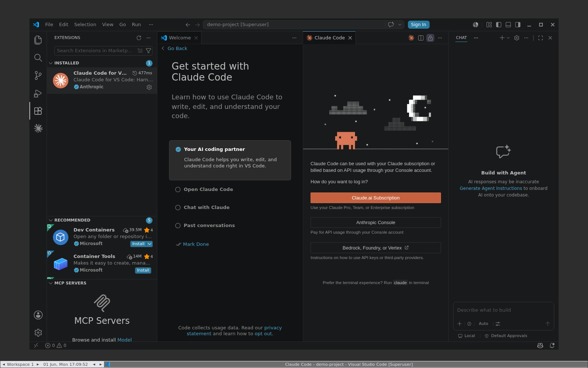Open the Default Approvals dropdown
This screenshot has width=588, height=368.
(x=506, y=336)
